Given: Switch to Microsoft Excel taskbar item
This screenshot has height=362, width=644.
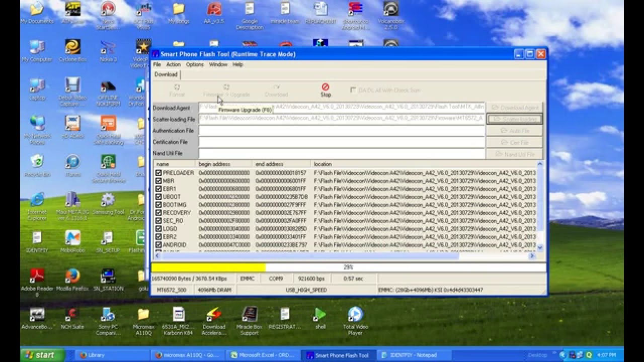Looking at the screenshot, I should pyautogui.click(x=264, y=355).
